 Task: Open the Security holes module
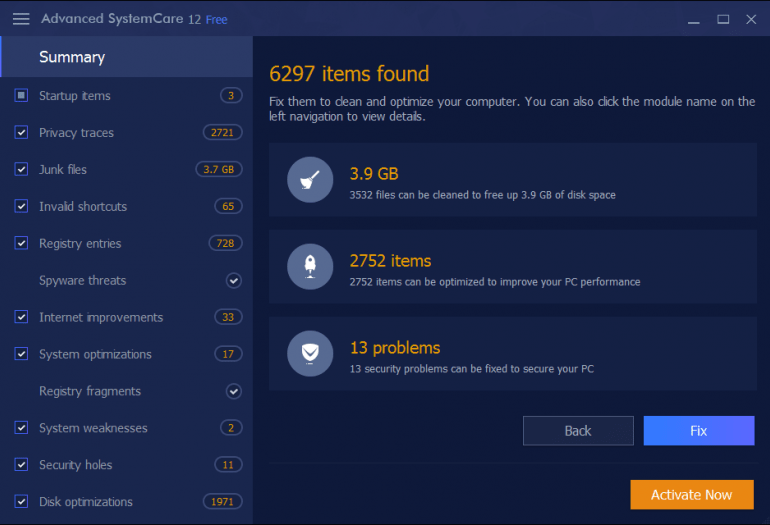click(76, 465)
